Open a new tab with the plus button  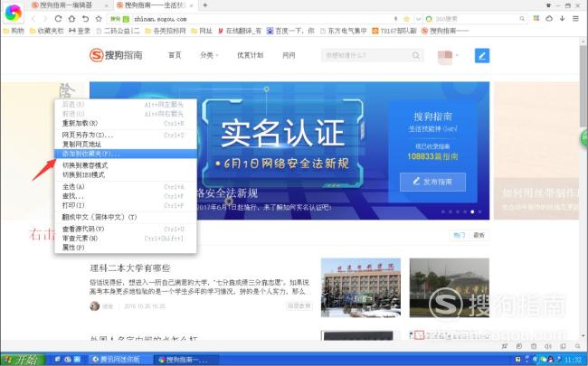click(x=205, y=5)
